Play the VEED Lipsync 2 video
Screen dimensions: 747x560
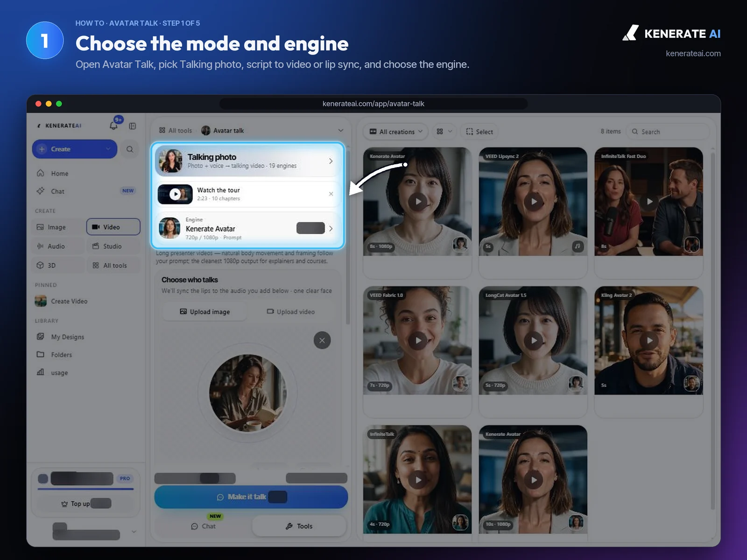(x=534, y=202)
